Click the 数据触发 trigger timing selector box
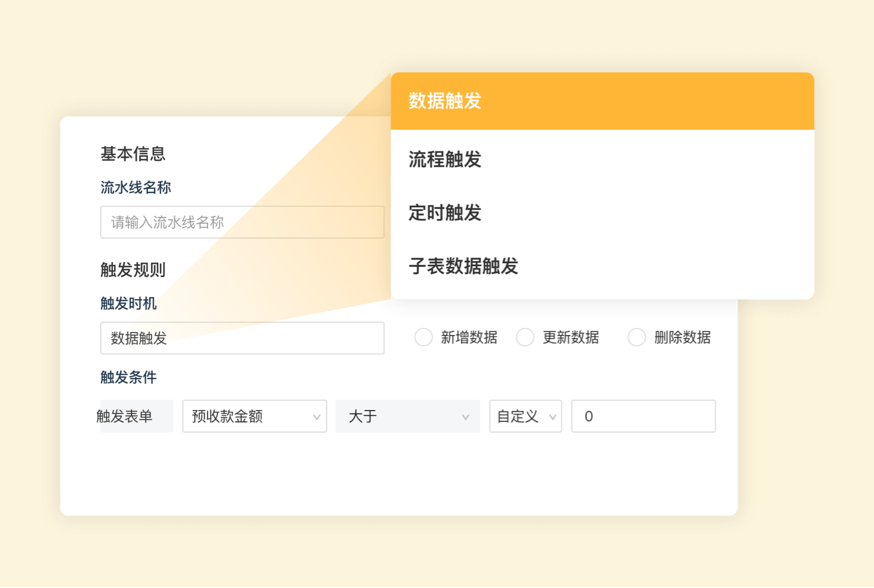Image resolution: width=874 pixels, height=588 pixels. (x=242, y=338)
